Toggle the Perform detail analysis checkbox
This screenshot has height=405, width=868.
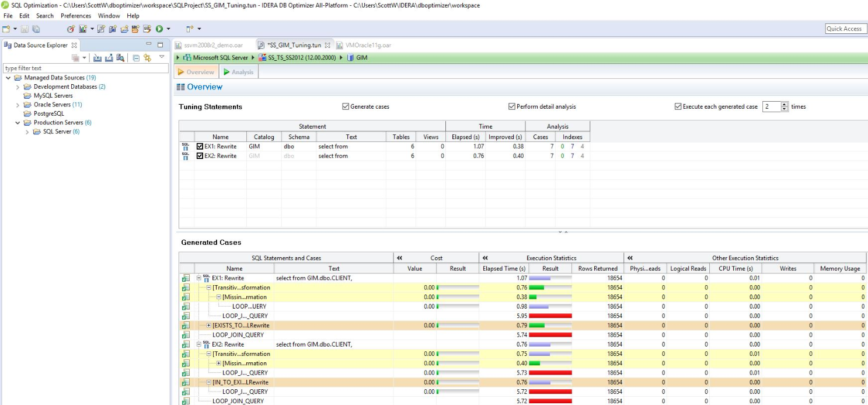pos(512,106)
